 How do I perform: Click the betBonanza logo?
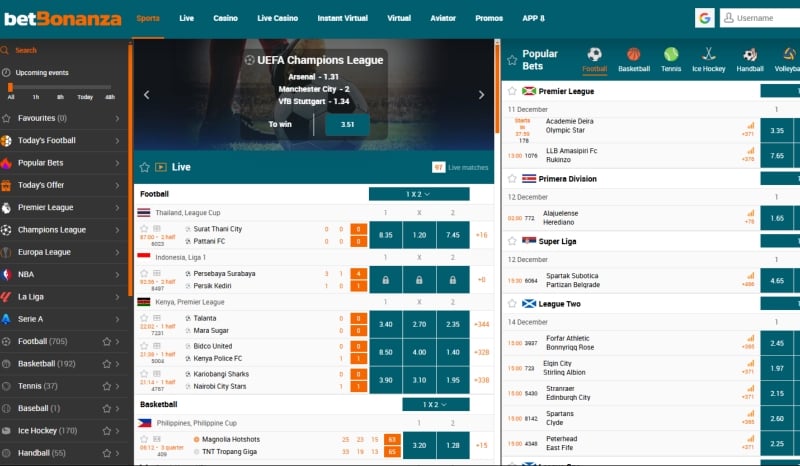click(x=63, y=19)
